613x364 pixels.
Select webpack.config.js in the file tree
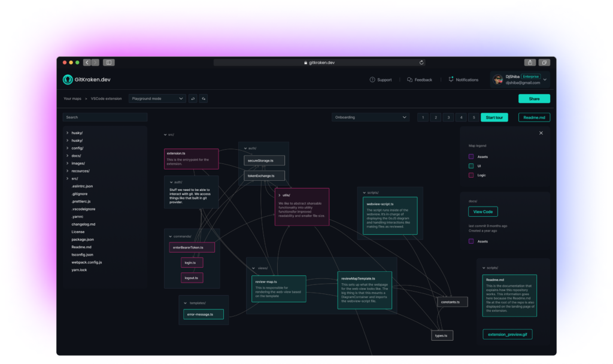click(87, 262)
